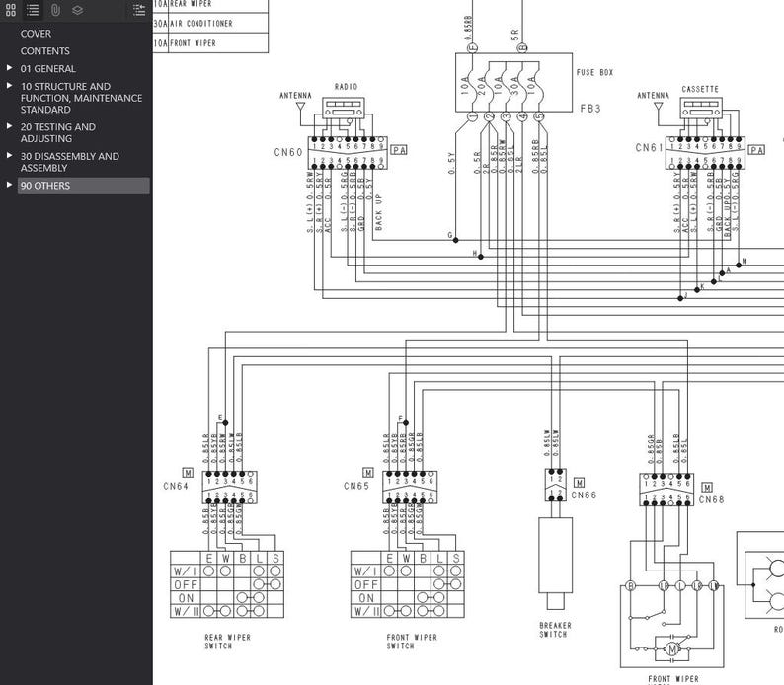This screenshot has height=685, width=784.
Task: Expand the 20 TESTING AND ADJUSTING arrow
Action: pos(9,126)
